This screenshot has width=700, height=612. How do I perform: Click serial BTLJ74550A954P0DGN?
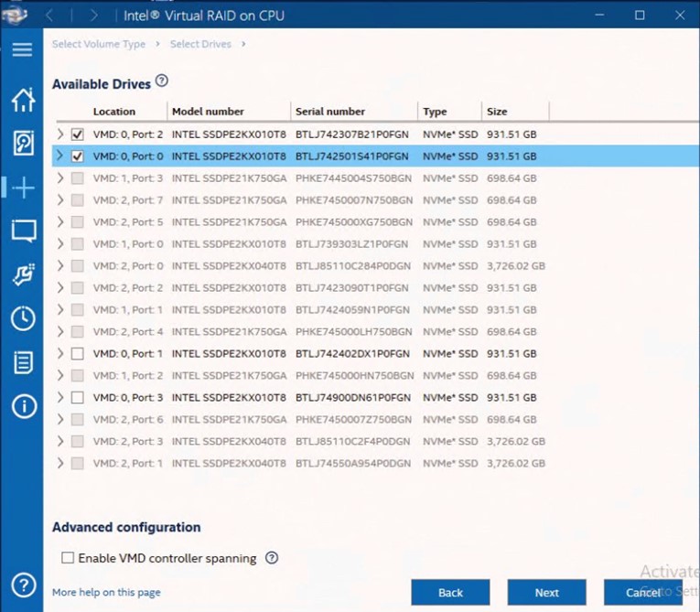click(352, 464)
